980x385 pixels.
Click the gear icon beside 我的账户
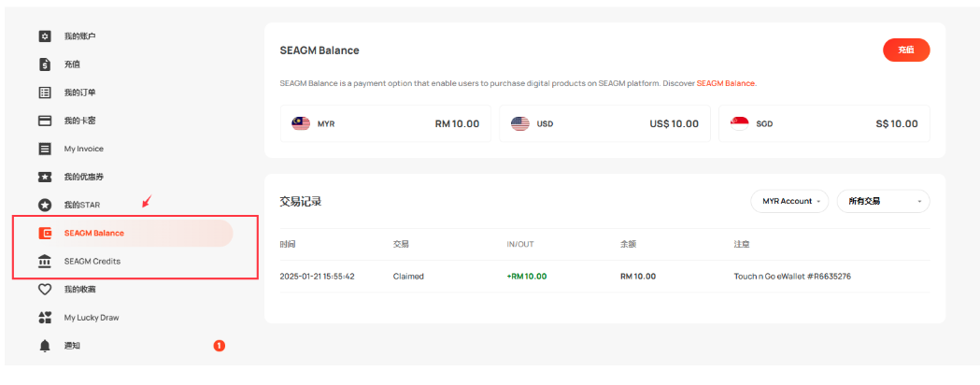[45, 36]
